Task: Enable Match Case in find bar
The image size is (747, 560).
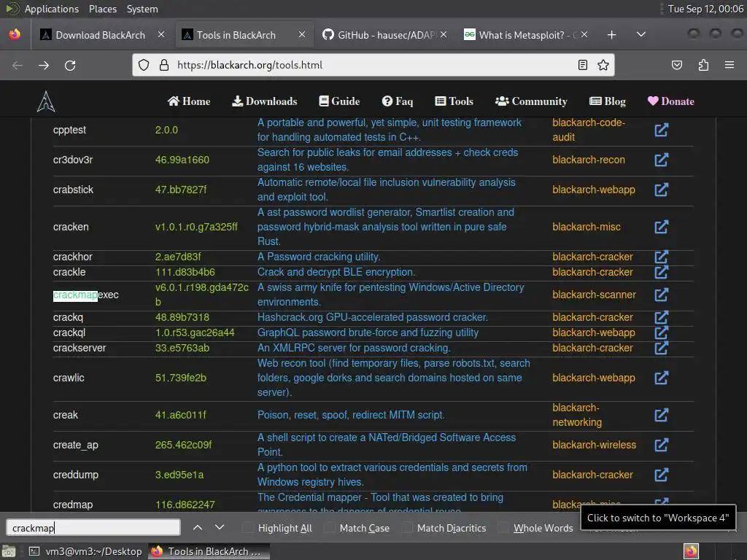Action: pos(357,528)
